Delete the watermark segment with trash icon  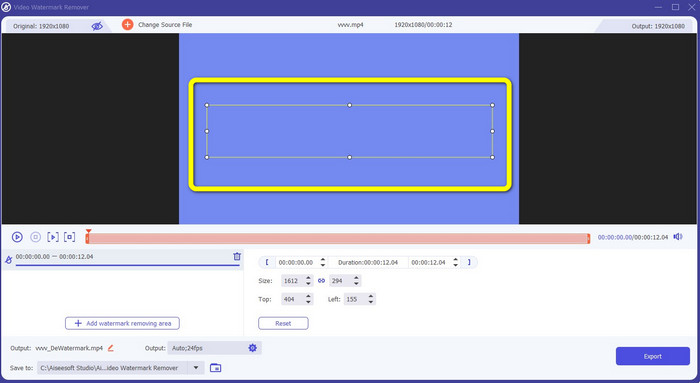click(237, 256)
